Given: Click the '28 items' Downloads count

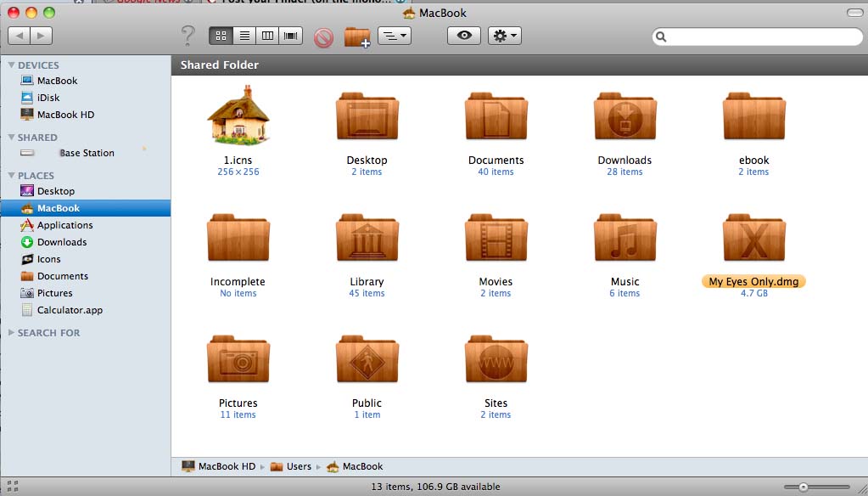Looking at the screenshot, I should tap(625, 172).
